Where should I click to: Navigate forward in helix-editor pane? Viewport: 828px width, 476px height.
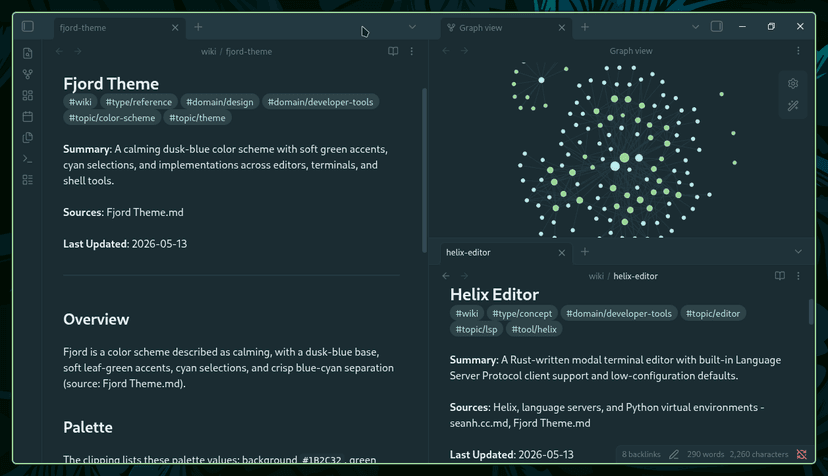tap(464, 276)
